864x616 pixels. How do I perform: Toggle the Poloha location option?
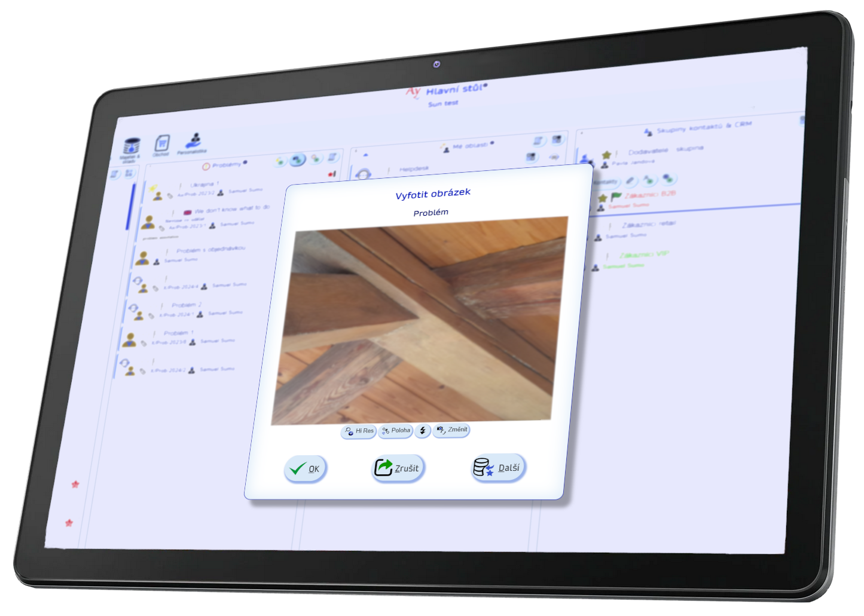tap(396, 430)
